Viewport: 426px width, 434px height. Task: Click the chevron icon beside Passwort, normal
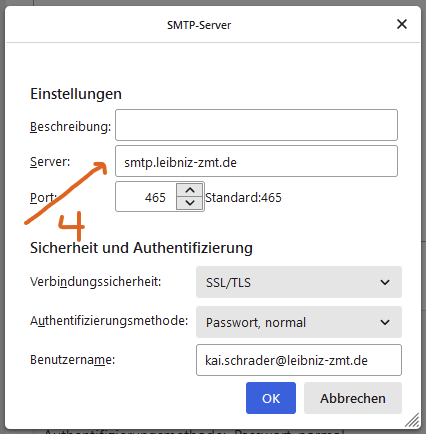point(385,322)
